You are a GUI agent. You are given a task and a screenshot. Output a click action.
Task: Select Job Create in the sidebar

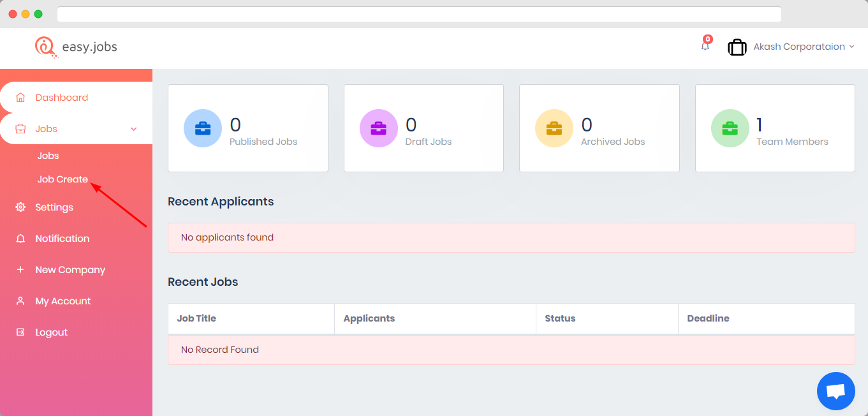(x=63, y=179)
